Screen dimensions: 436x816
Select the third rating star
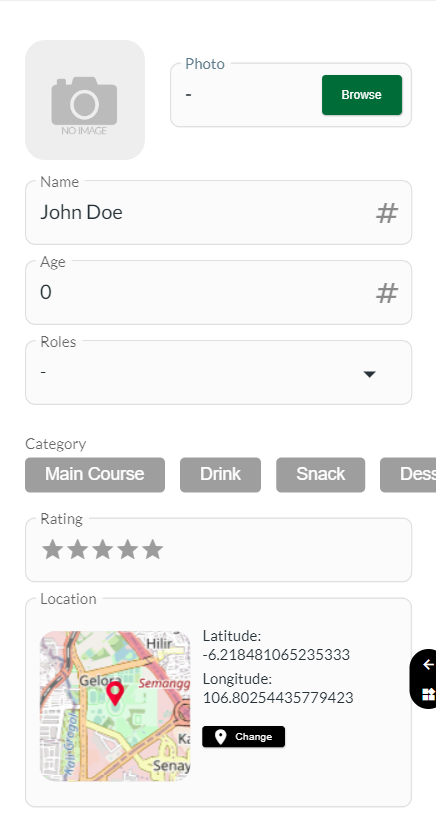pos(102,550)
